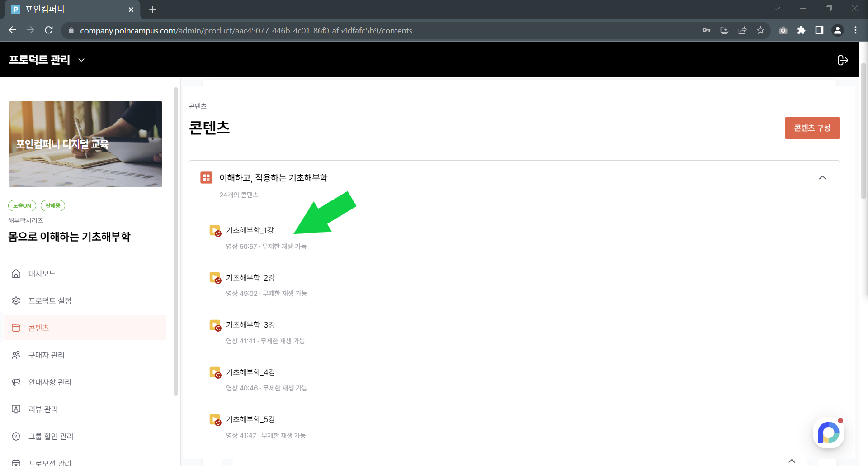Click the video icon for 기초해부학_4강
Image resolution: width=868 pixels, height=466 pixels.
coord(215,372)
